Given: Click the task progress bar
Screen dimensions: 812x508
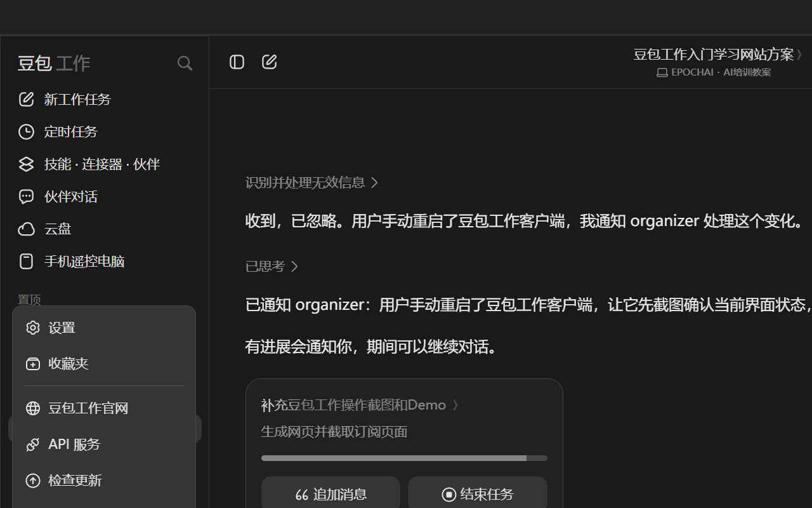Looking at the screenshot, I should pos(404,458).
